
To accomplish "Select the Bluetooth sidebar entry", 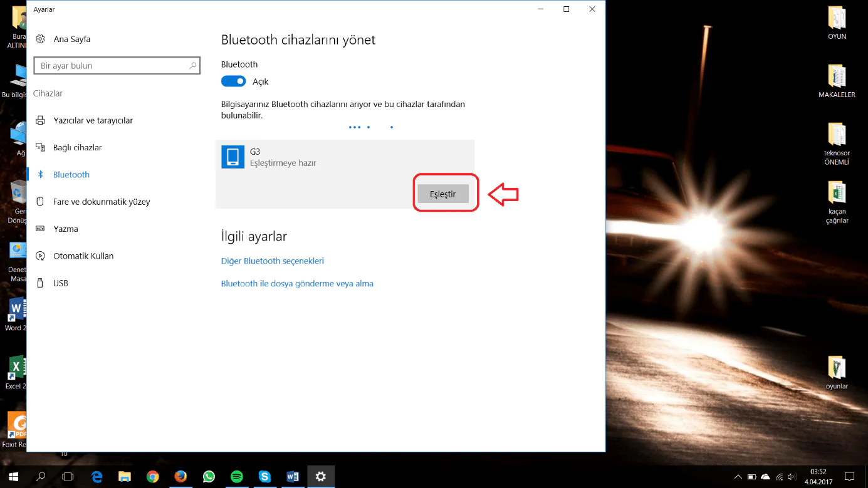I will [71, 174].
